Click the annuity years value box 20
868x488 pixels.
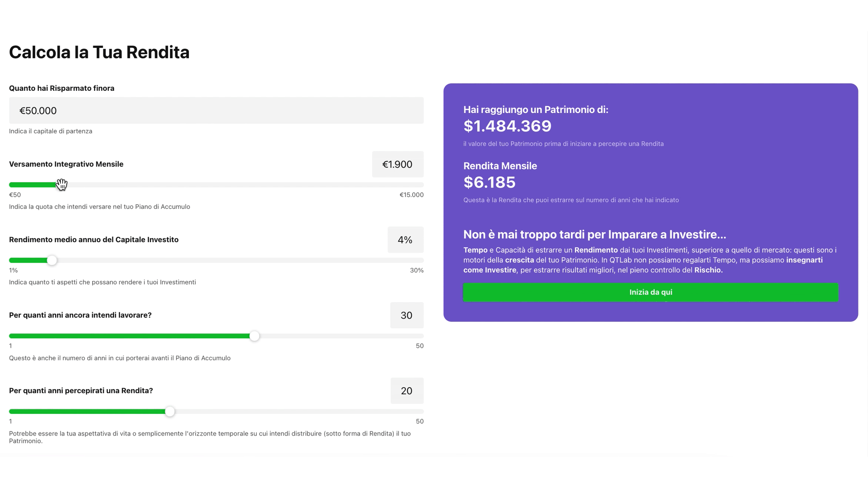pos(406,391)
